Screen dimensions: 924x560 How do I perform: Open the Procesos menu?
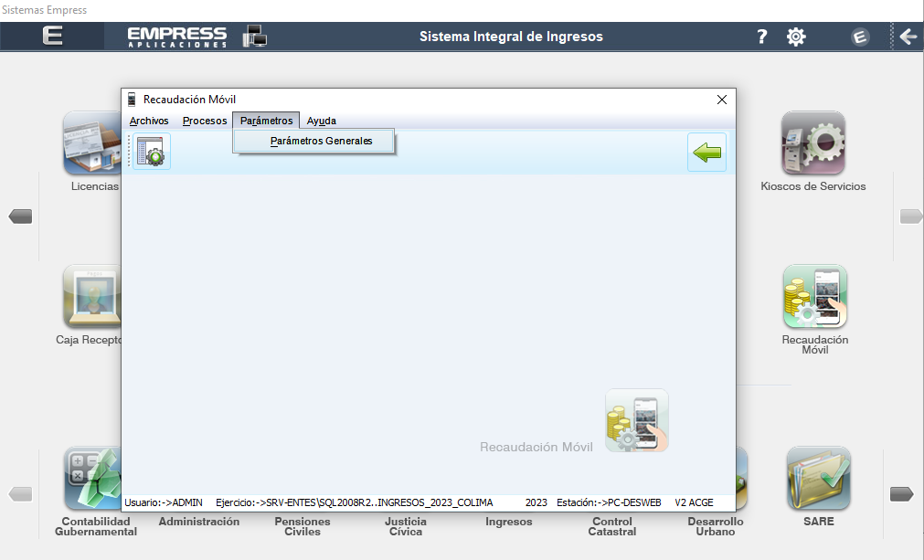[205, 121]
